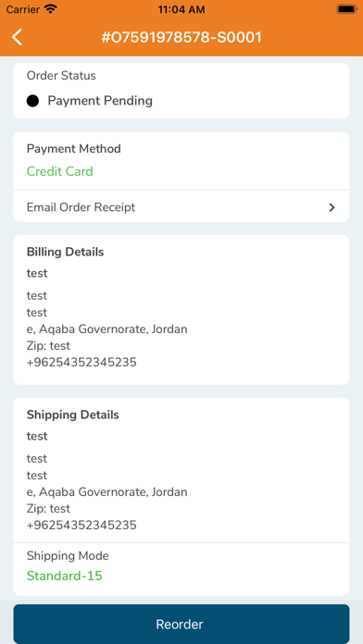Viewport: 363px width, 644px height.
Task: Click the Billing Details heading
Action: click(x=66, y=252)
